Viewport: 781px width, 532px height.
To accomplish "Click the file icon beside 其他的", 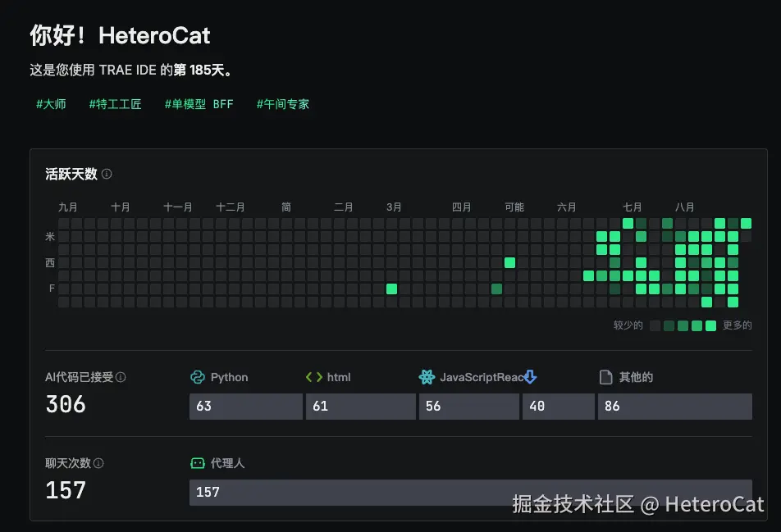I will pos(605,377).
